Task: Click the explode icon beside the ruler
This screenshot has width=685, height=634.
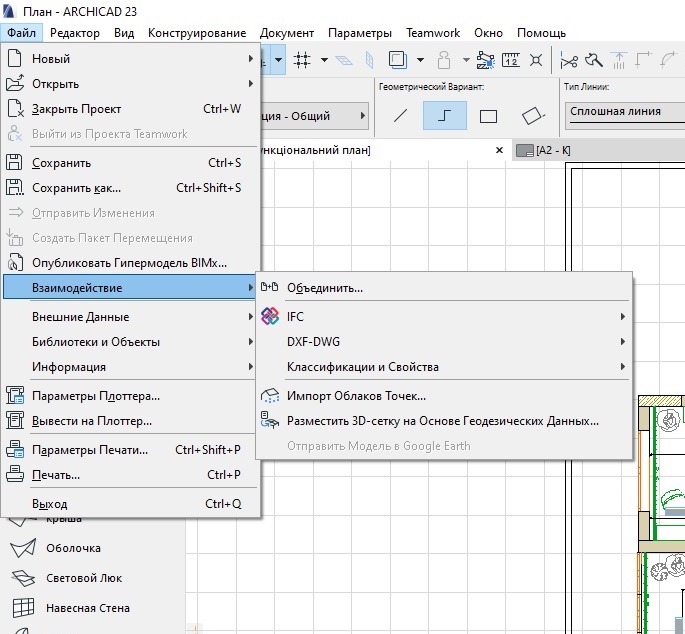Action: pos(536,60)
